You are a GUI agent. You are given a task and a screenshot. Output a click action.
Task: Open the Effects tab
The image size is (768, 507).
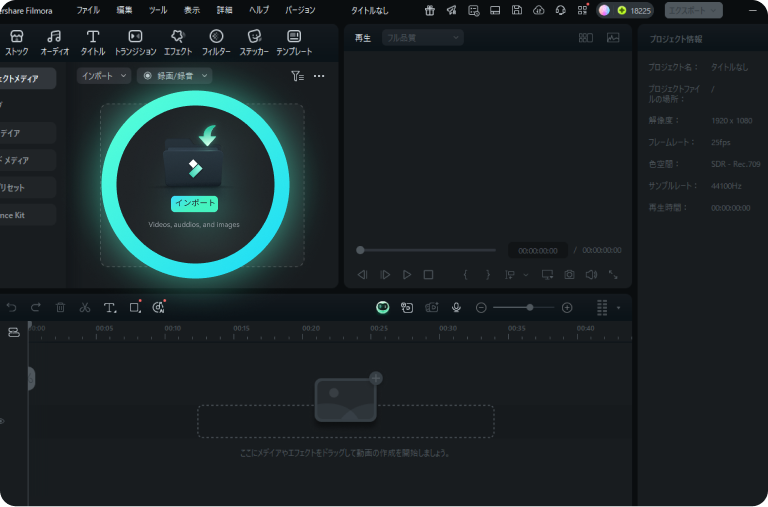pyautogui.click(x=177, y=42)
